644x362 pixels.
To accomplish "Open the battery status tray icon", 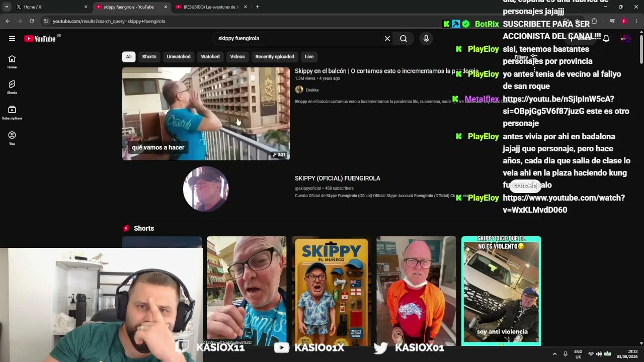I will 607,354.
